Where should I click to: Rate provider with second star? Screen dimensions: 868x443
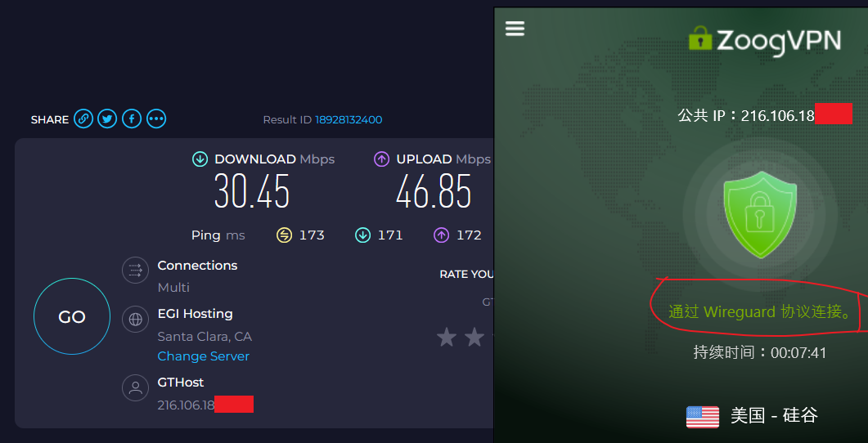474,337
